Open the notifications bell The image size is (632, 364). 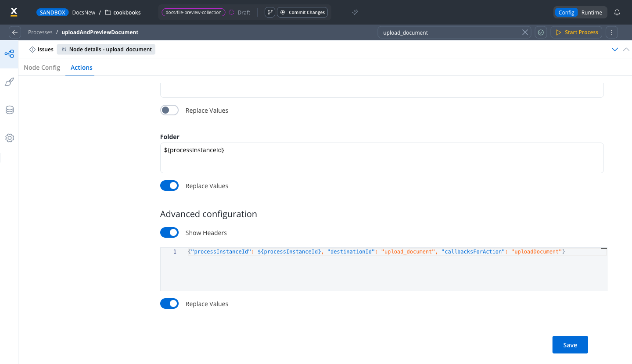[617, 12]
